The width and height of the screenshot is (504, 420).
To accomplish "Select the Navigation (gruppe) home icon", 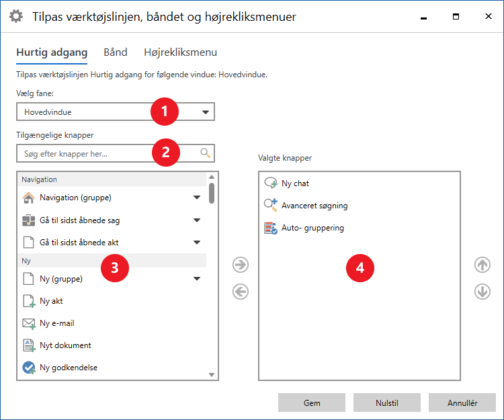I will click(x=29, y=198).
